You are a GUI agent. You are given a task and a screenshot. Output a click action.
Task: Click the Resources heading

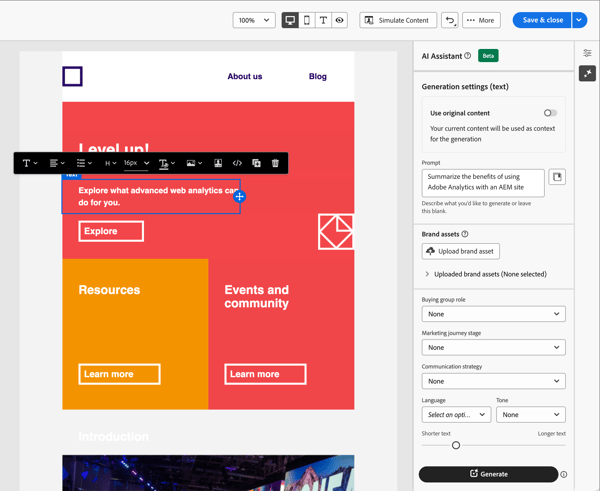(109, 290)
